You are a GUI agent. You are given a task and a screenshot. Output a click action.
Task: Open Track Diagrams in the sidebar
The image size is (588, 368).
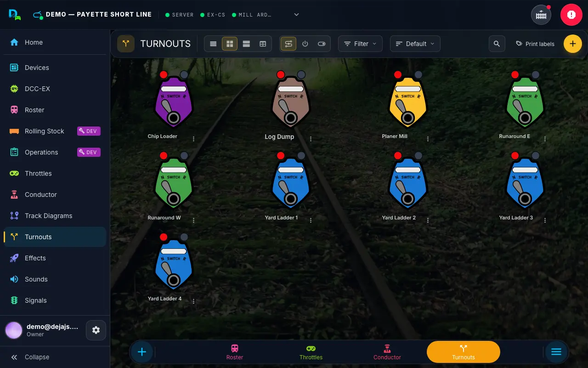point(55,216)
